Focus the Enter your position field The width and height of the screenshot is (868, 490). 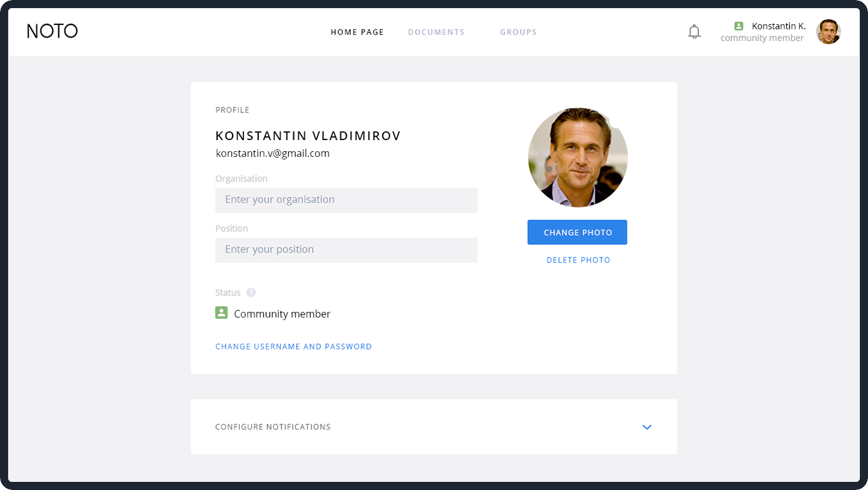[x=346, y=250]
